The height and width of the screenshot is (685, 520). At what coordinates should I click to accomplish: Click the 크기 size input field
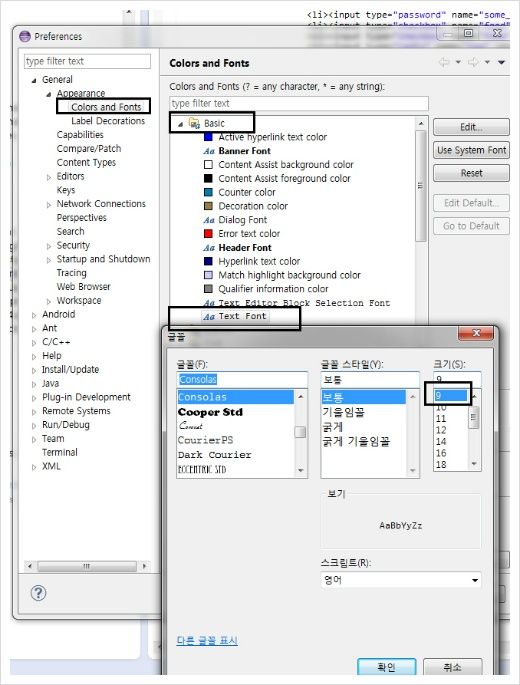pos(457,378)
